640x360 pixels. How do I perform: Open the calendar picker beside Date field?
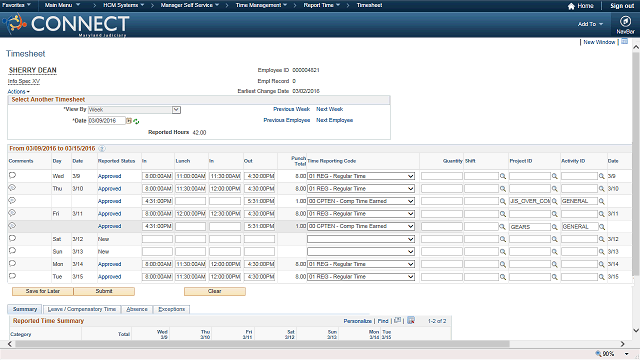point(129,121)
